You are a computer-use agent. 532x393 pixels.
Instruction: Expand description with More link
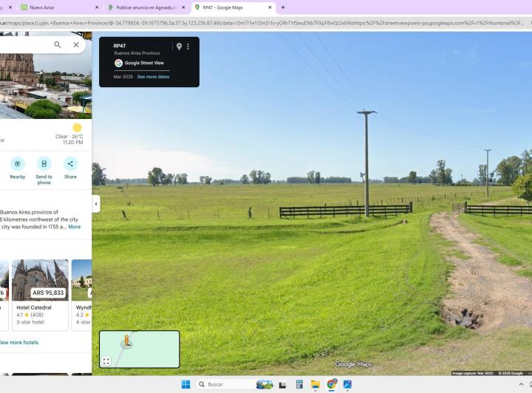(x=75, y=227)
